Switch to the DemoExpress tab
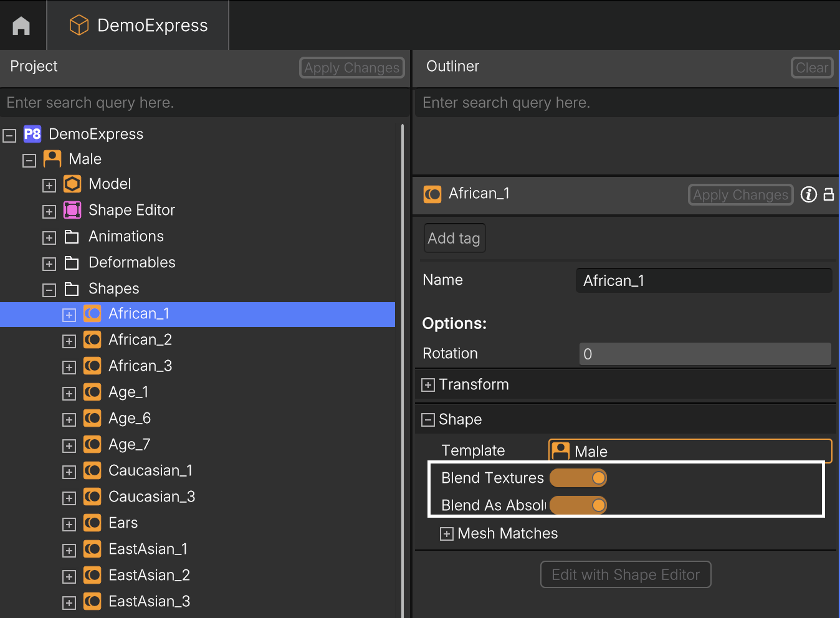Screen dimensions: 840x618 tap(137, 25)
